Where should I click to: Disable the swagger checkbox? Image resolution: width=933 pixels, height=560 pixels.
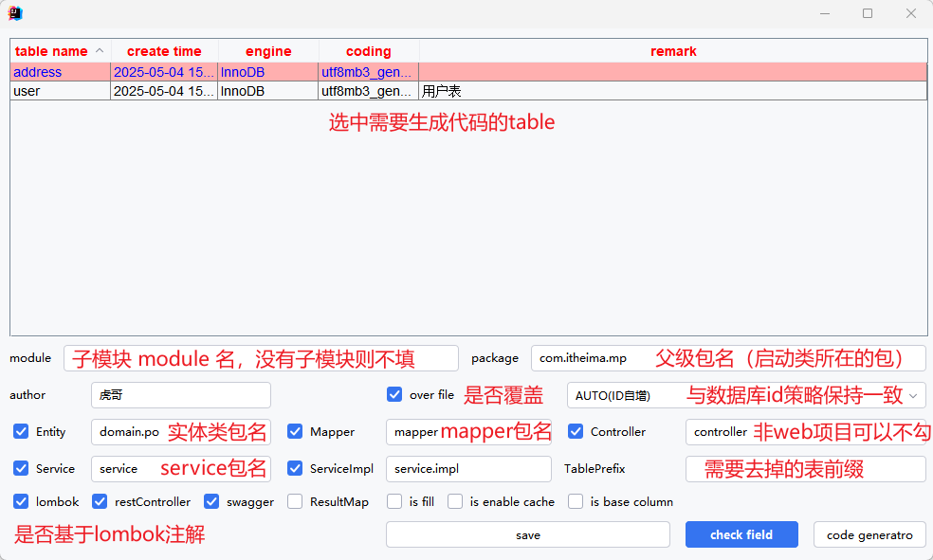211,501
